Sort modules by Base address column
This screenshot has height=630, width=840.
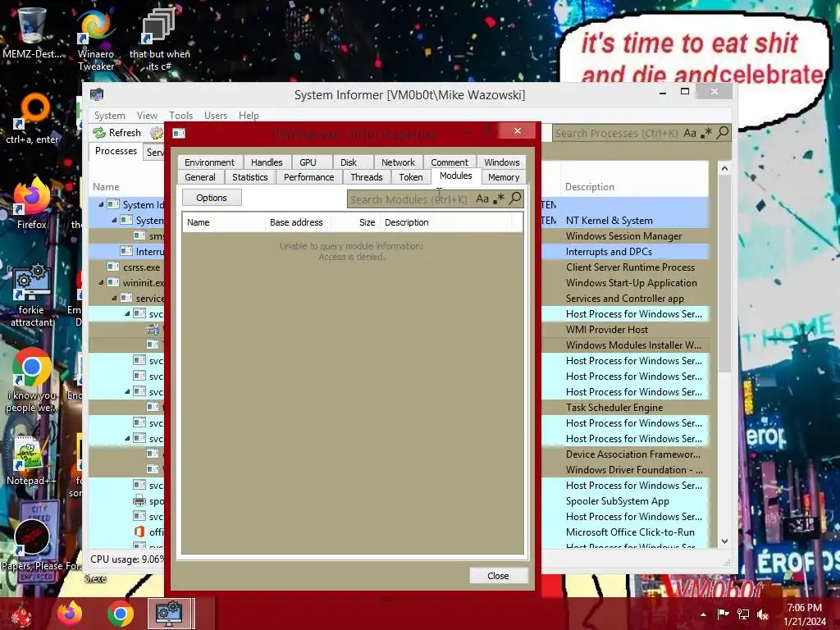297,222
